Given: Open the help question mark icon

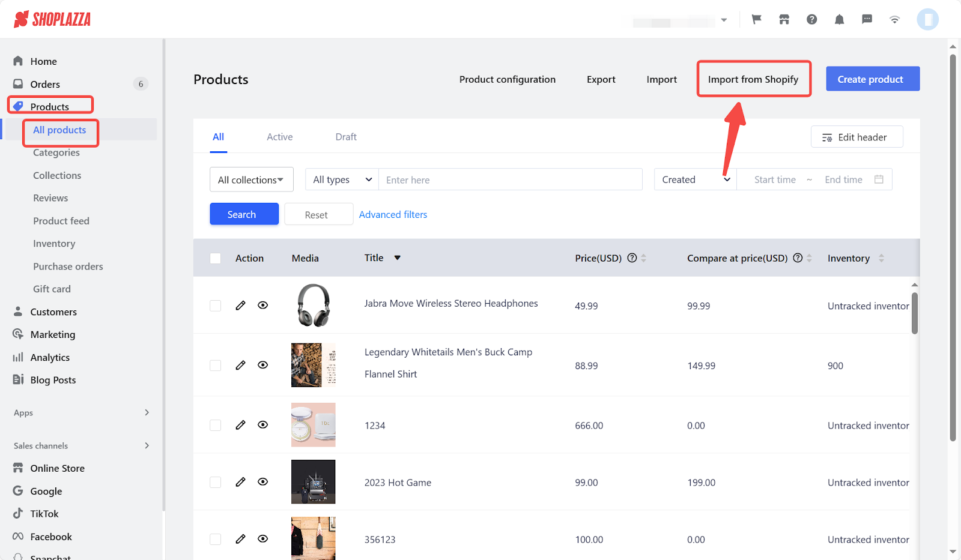Looking at the screenshot, I should 812,19.
